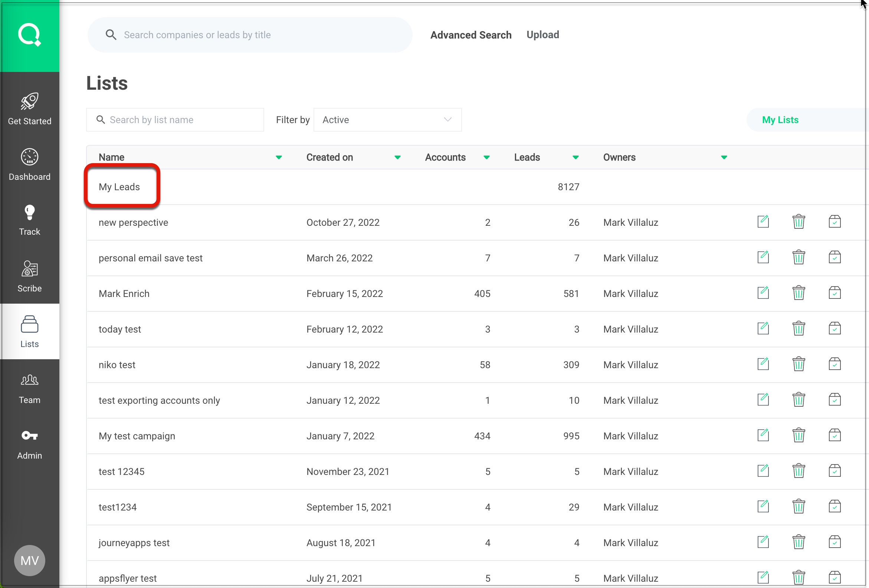Click the top search magnifier icon
The width and height of the screenshot is (869, 588).
(111, 35)
